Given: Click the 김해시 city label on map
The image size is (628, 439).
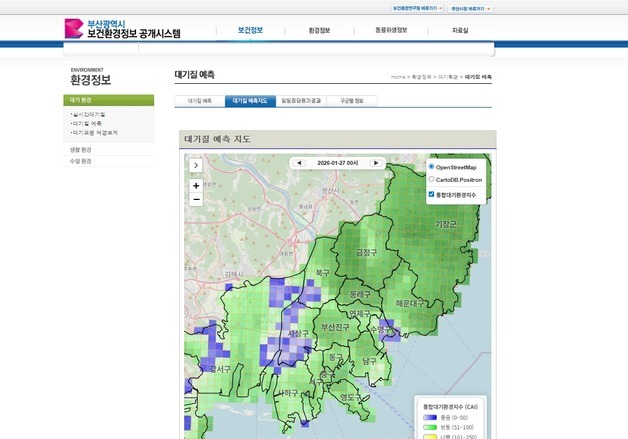Looking at the screenshot, I should (234, 274).
